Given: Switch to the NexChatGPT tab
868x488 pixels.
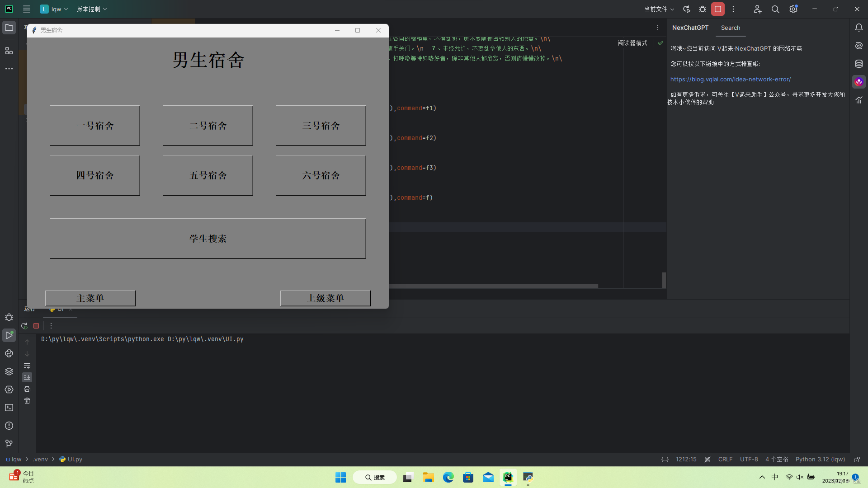Looking at the screenshot, I should tap(690, 28).
